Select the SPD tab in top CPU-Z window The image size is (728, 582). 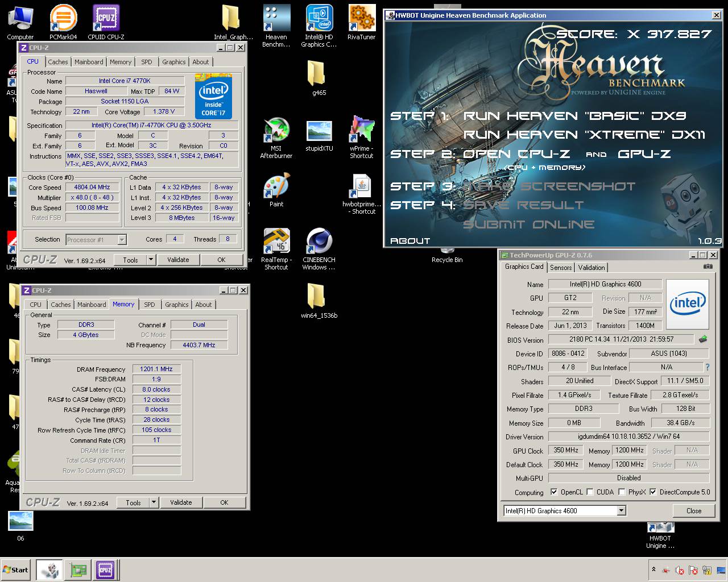(x=147, y=62)
